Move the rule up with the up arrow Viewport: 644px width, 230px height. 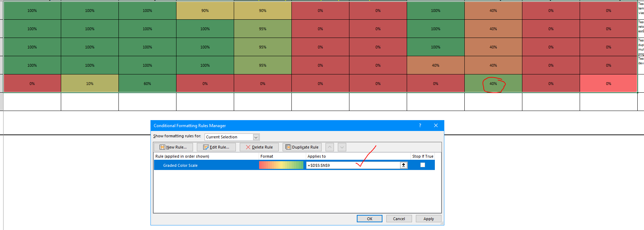330,147
